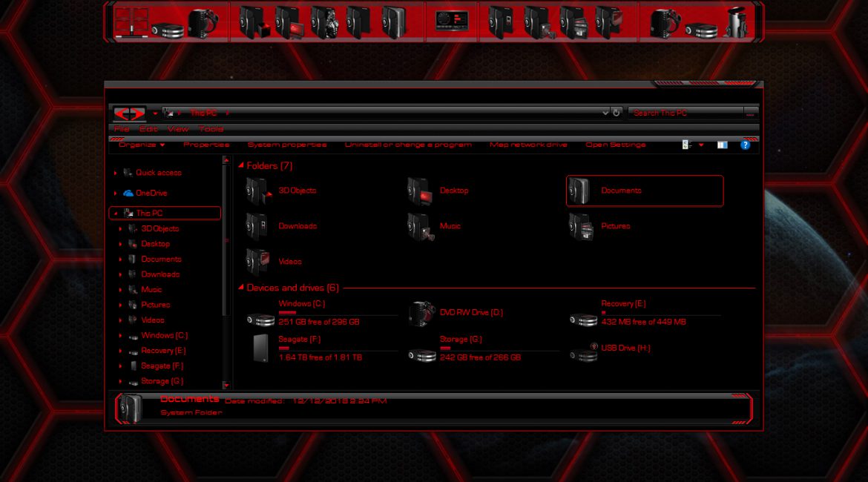Open the dock 3D Objects folder with red cube
Screen dimensions: 868x482
254,22
